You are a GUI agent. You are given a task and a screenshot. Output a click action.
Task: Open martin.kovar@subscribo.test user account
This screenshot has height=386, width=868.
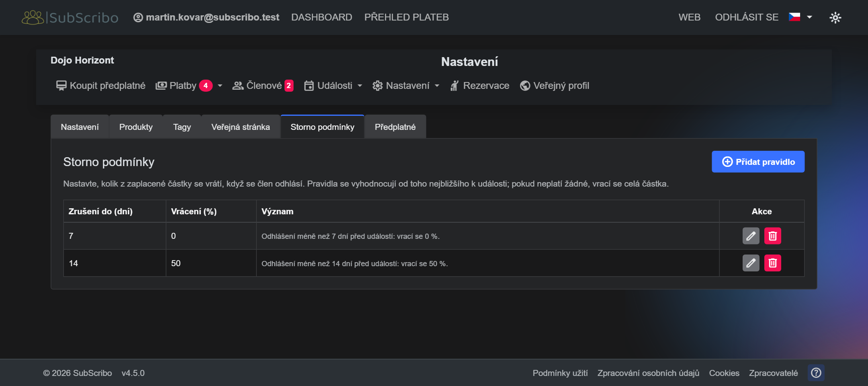point(207,17)
